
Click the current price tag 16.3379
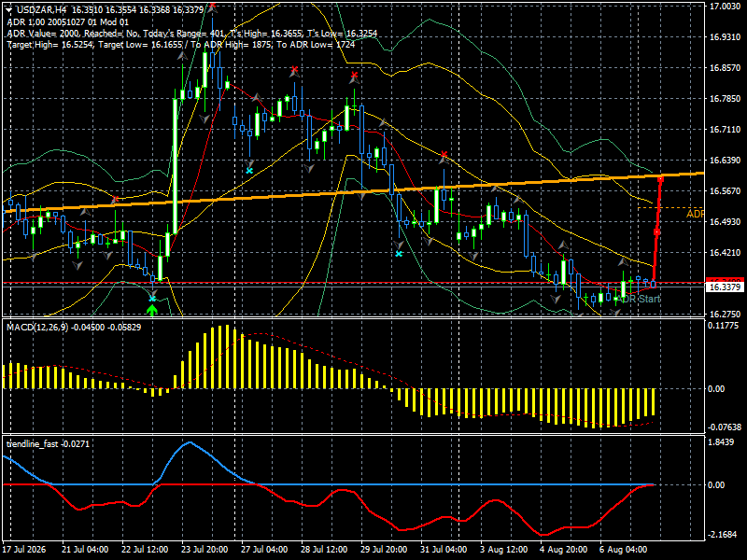tap(726, 287)
